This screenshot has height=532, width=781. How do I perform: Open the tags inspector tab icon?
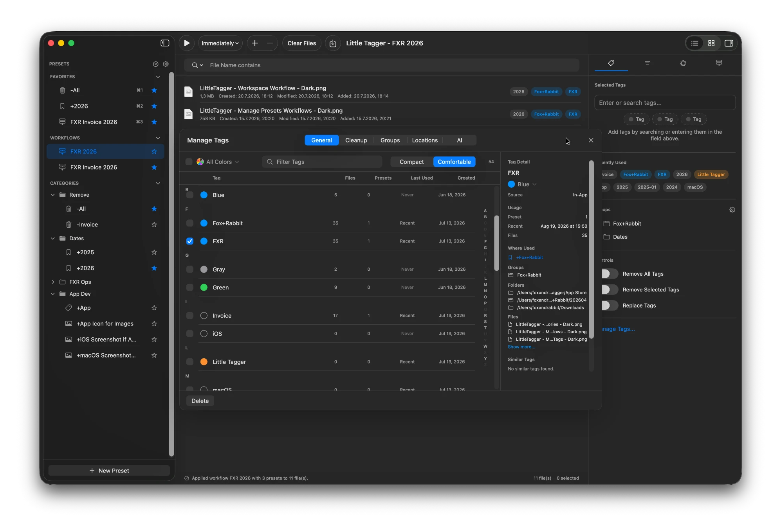[611, 63]
